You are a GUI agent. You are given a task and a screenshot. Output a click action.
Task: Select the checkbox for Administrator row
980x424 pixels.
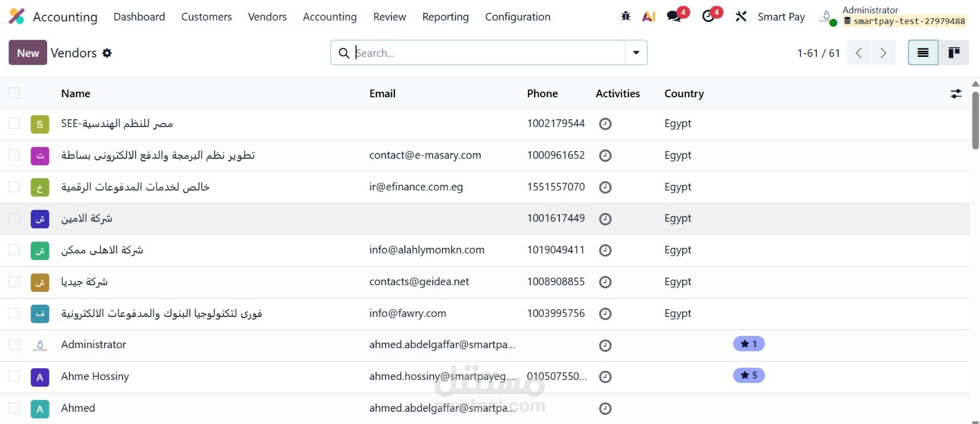[14, 345]
